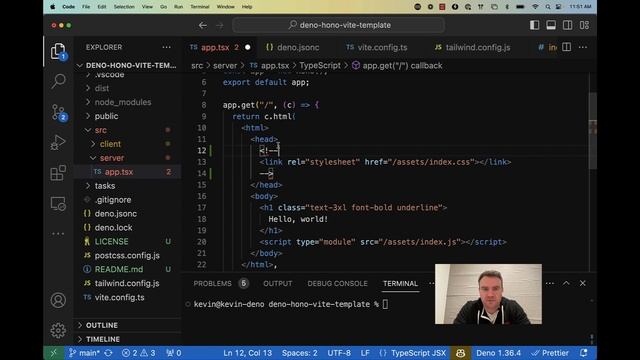Click the main* branch indicator
This screenshot has height=360, width=640.
pos(84,353)
